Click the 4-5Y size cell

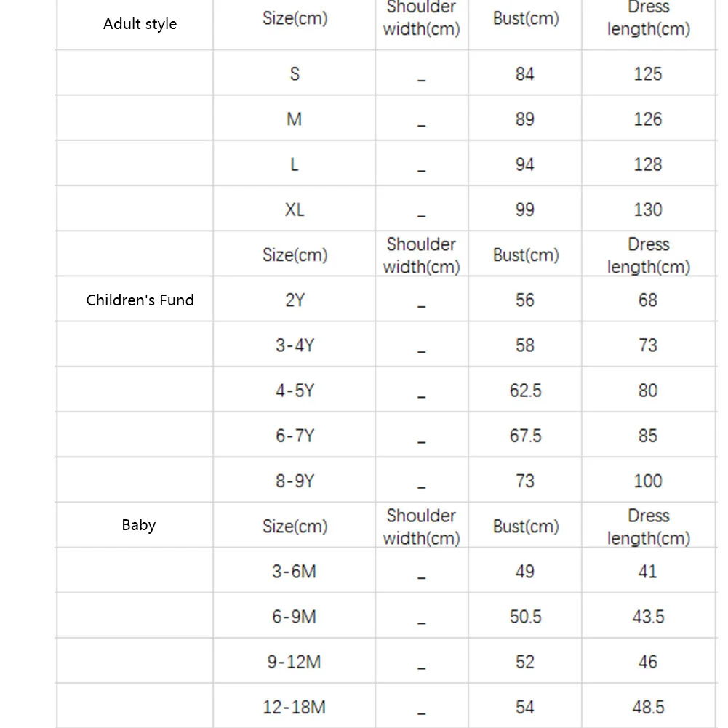[295, 391]
